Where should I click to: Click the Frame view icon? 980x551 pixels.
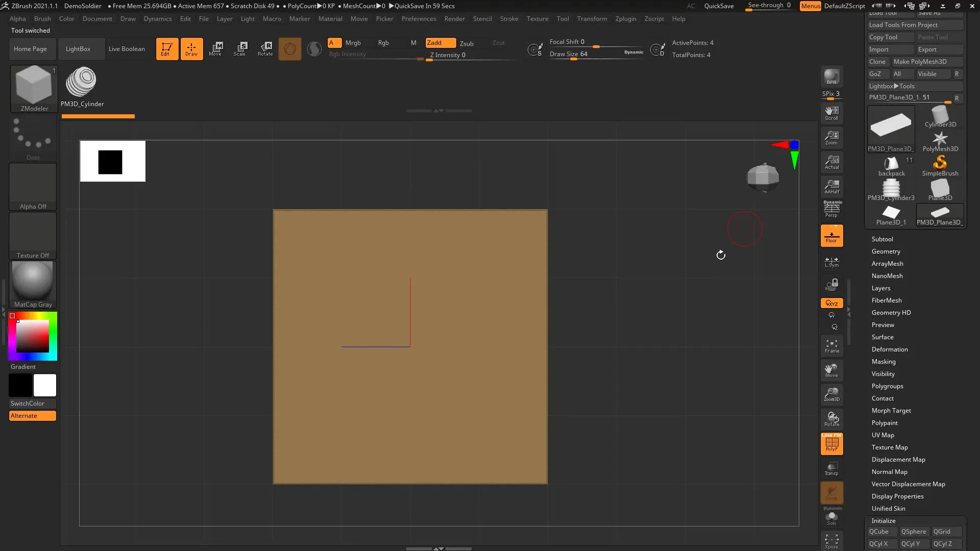[831, 346]
